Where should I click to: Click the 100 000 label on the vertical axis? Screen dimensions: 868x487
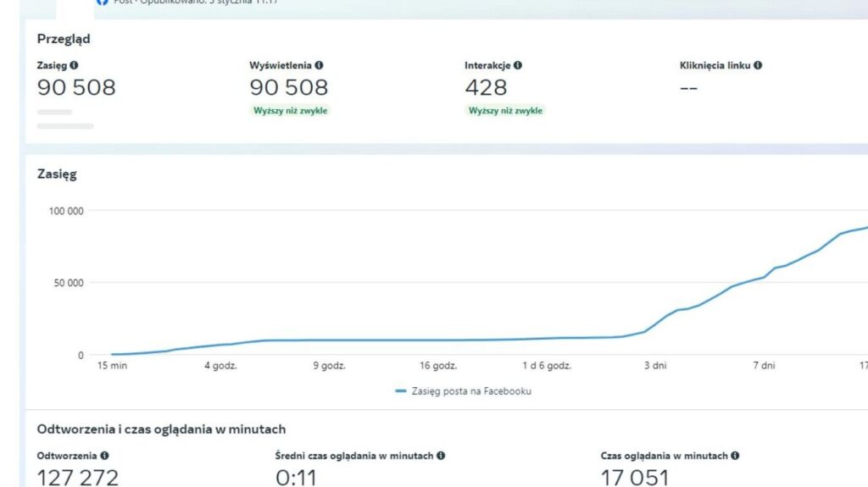point(64,211)
